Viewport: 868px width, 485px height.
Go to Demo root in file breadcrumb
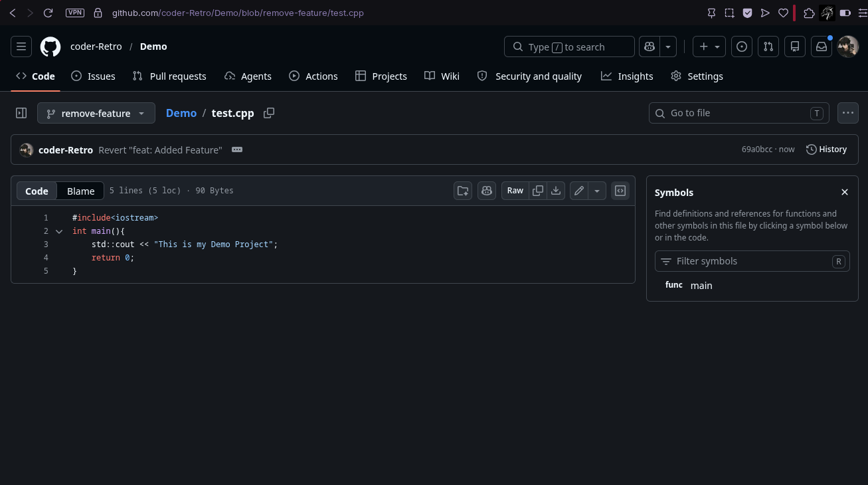(x=181, y=113)
